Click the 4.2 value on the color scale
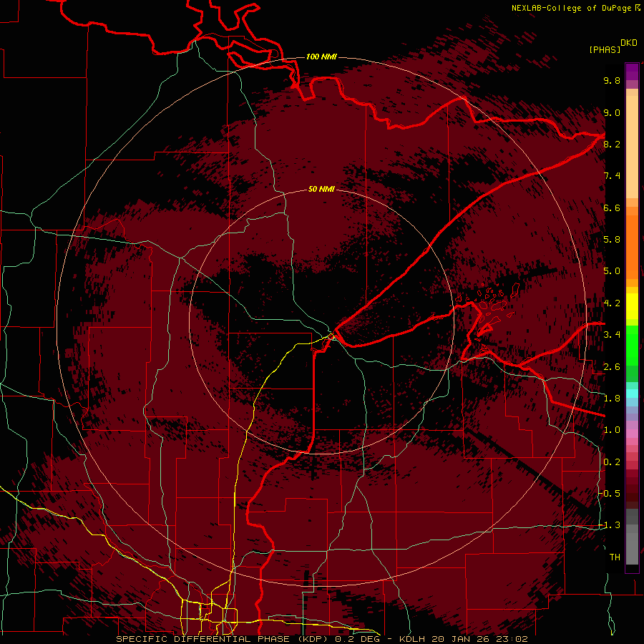Image resolution: width=644 pixels, height=644 pixels. tap(612, 303)
